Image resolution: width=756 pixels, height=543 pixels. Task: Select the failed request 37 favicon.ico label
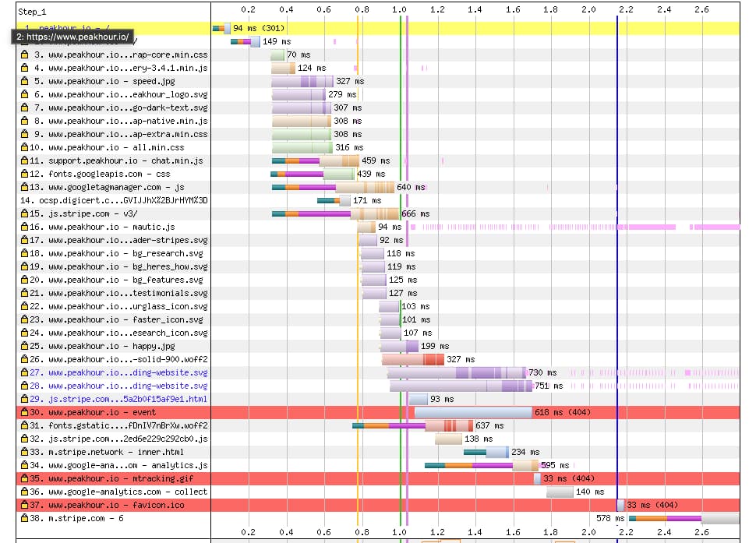tap(107, 505)
